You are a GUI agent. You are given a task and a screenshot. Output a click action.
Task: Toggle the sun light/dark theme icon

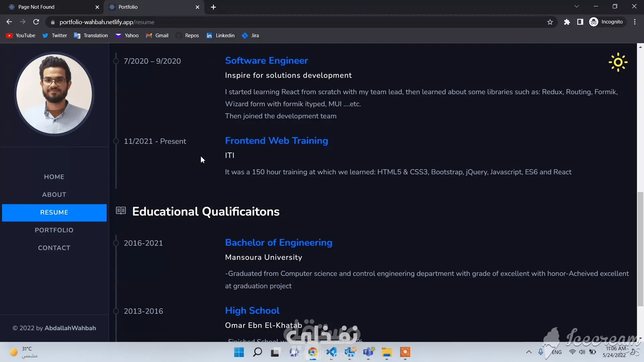[x=618, y=62]
